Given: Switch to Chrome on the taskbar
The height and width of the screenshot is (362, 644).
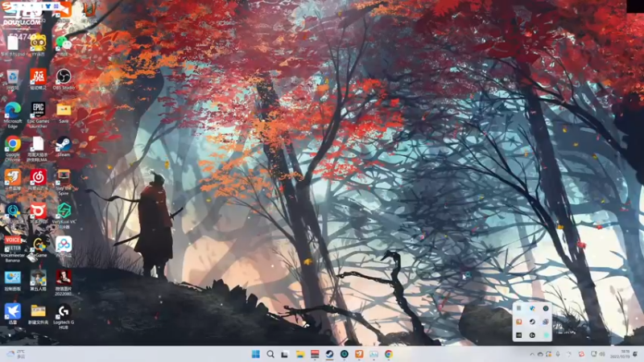Looking at the screenshot, I should pyautogui.click(x=389, y=354).
